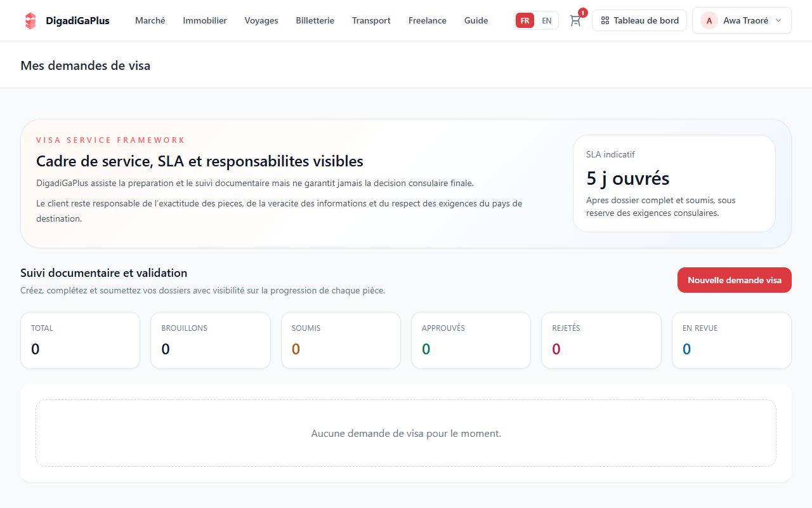Viewport: 812px width, 508px height.
Task: Open the Marché menu
Action: (x=150, y=20)
